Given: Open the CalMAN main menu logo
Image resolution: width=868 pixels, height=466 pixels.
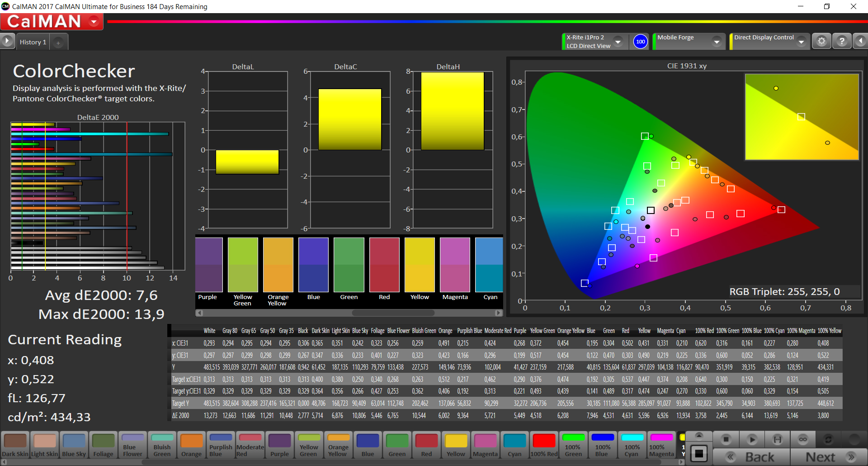Looking at the screenshot, I should [x=52, y=21].
